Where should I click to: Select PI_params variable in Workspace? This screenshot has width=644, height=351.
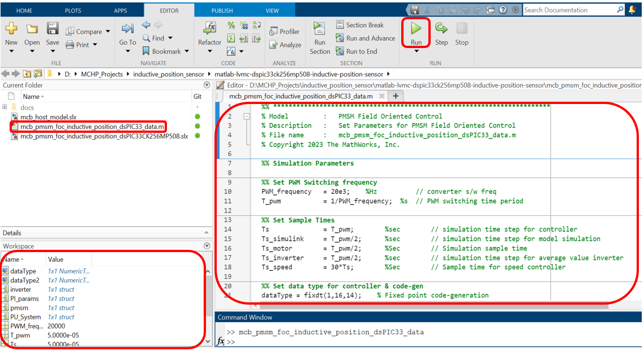pos(24,298)
